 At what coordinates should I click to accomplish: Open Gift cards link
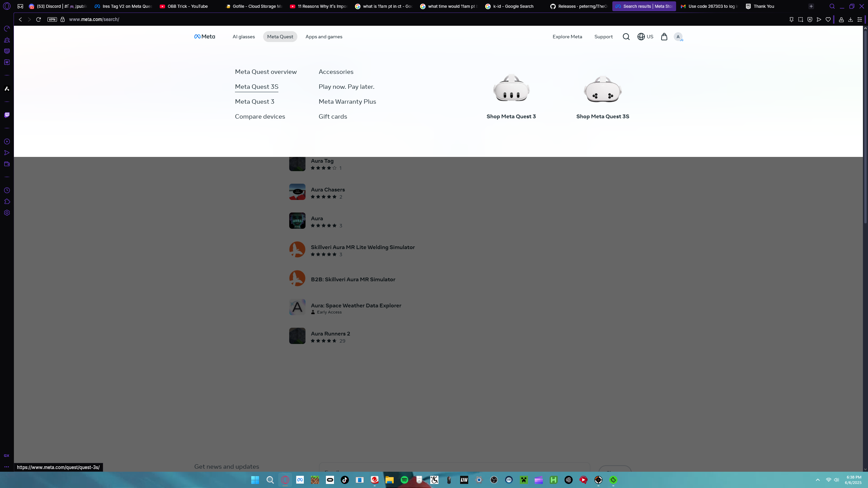click(x=333, y=117)
